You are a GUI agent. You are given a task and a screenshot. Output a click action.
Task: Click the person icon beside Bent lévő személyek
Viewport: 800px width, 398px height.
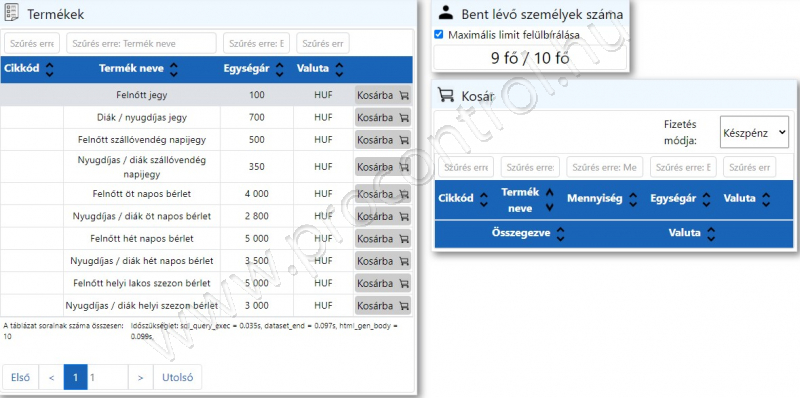(446, 13)
